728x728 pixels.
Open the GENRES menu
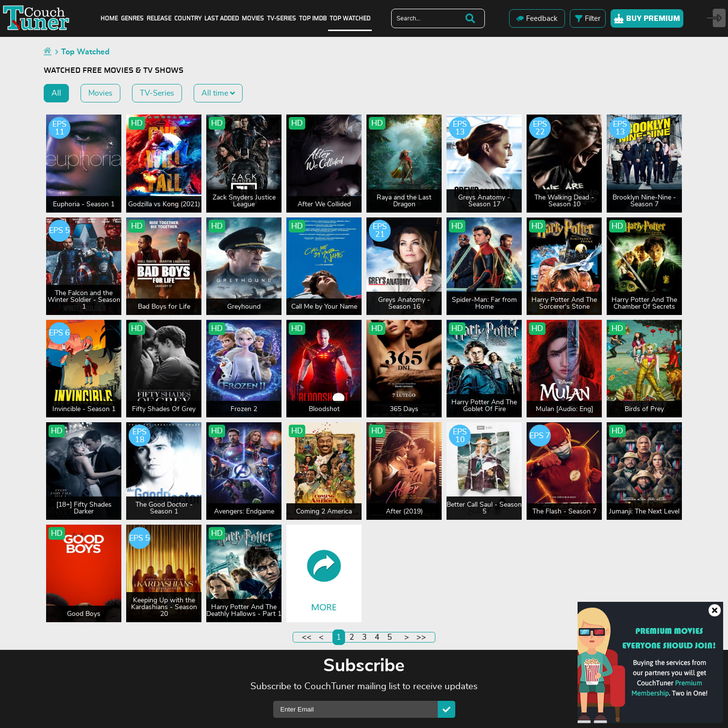click(x=132, y=18)
